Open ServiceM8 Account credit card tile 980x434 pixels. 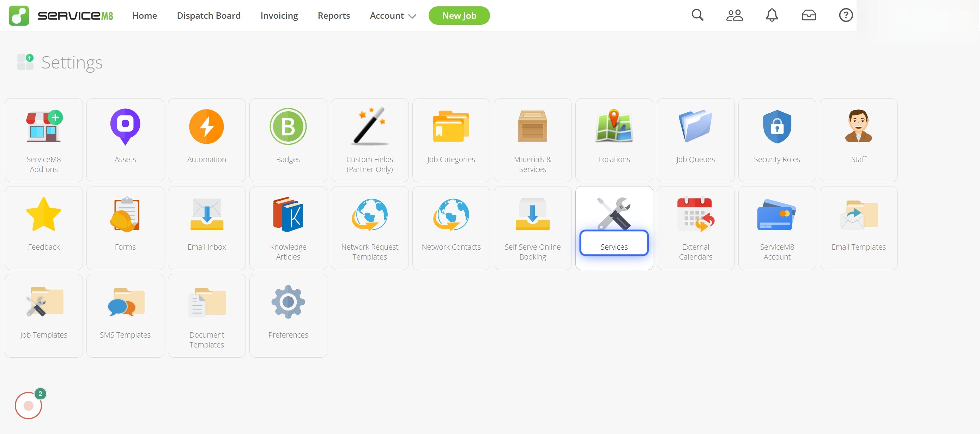776,228
